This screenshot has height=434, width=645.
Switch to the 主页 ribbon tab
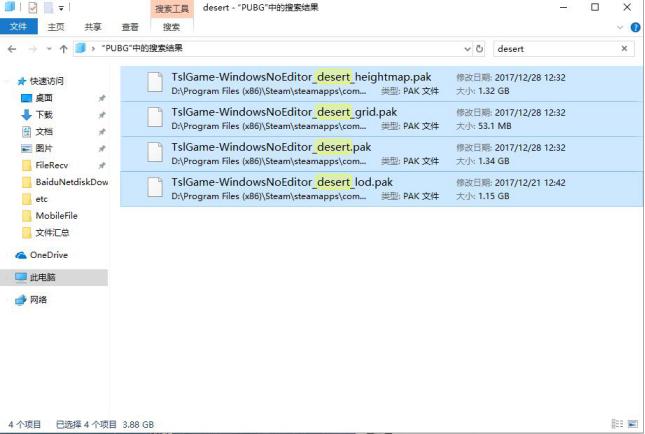point(56,27)
